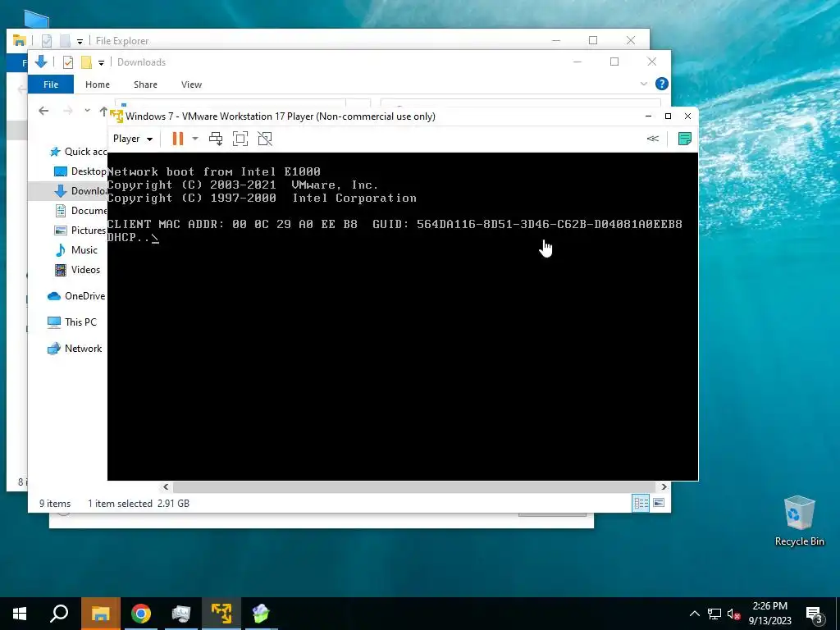Open the notification center

tap(815, 614)
